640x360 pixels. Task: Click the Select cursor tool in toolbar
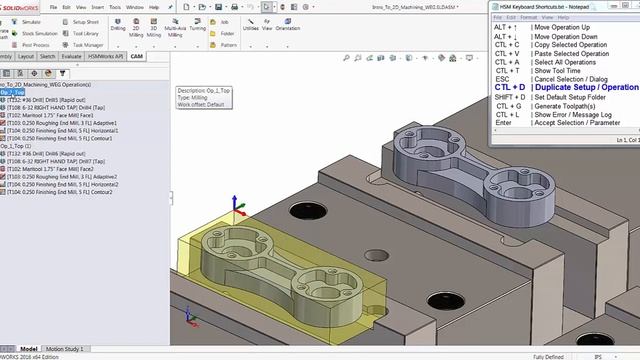click(x=266, y=7)
